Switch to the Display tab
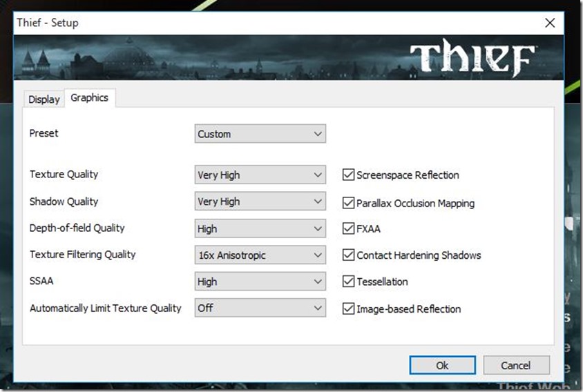Viewport: 583px width, 392px height. pyautogui.click(x=44, y=99)
